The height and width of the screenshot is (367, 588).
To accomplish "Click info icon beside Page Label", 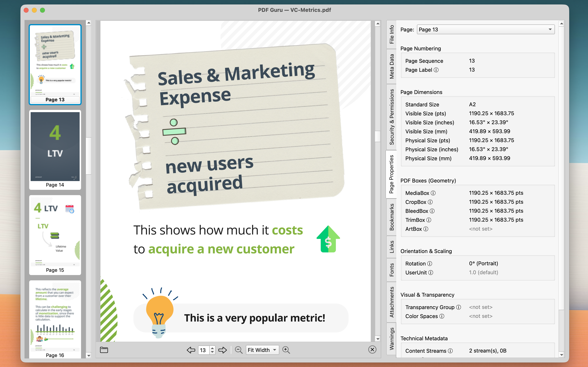I will 436,70.
